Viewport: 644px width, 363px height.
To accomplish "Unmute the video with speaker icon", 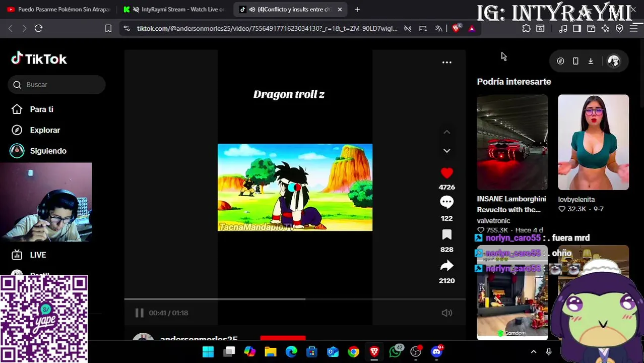I will click(446, 313).
